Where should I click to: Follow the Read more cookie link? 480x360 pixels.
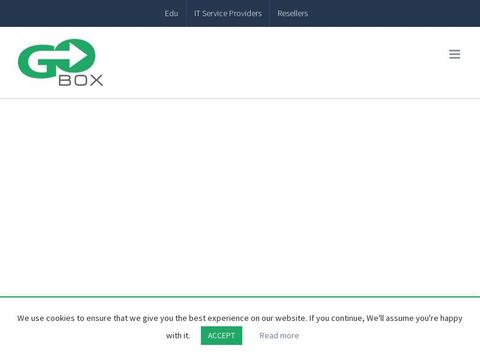pos(279,335)
